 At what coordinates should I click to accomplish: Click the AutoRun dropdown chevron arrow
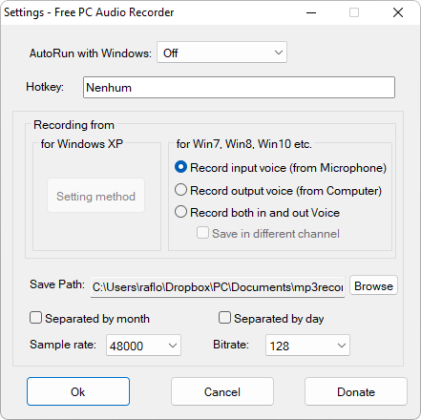pyautogui.click(x=279, y=52)
